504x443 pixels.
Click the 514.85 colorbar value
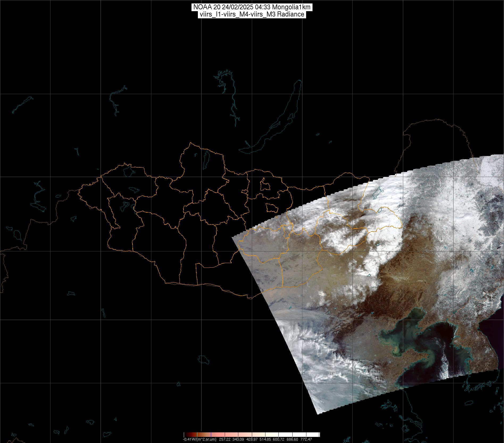coord(265,439)
